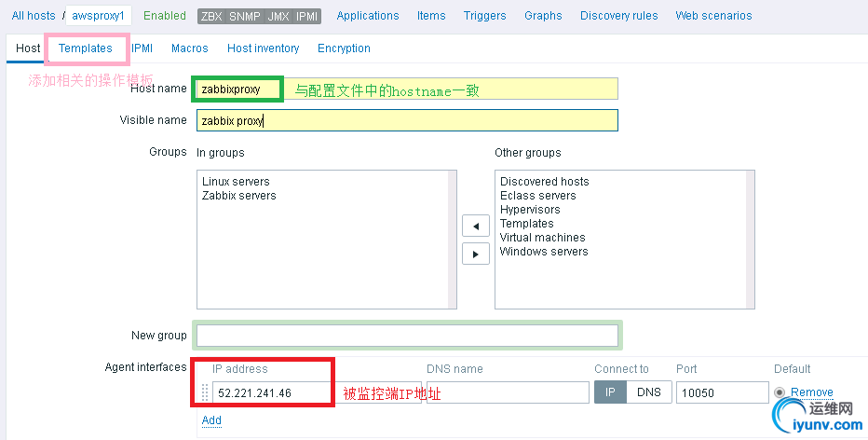Screen dimensions: 868x440
Task: Grab the agent interface drag handle
Action: click(x=205, y=392)
